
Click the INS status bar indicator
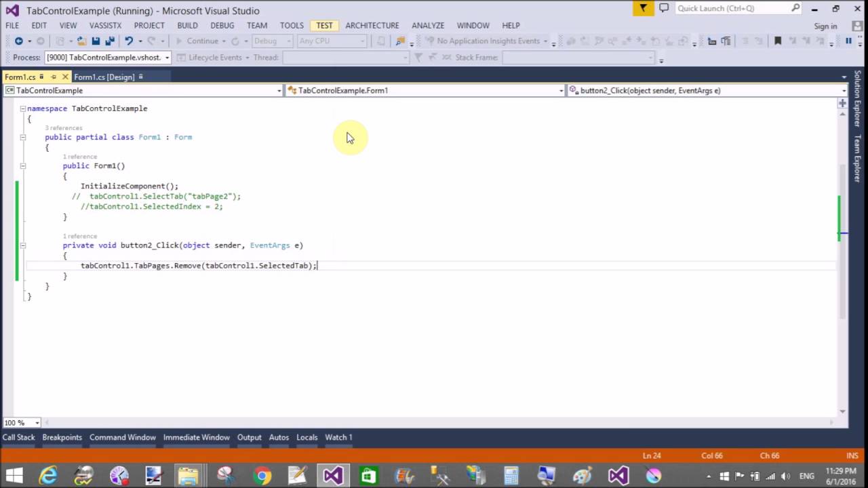852,455
